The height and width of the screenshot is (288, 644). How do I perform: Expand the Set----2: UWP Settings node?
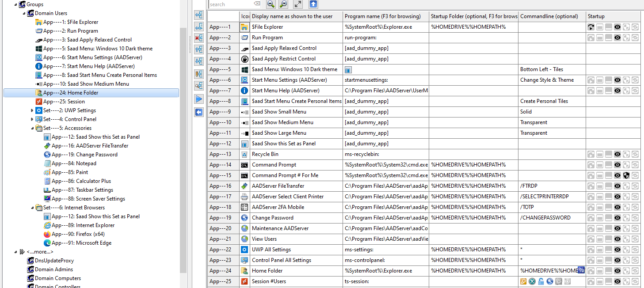click(32, 110)
